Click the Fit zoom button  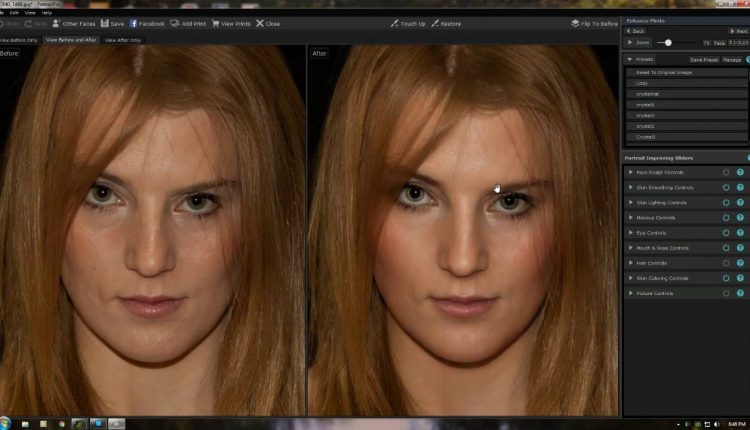[x=706, y=43]
